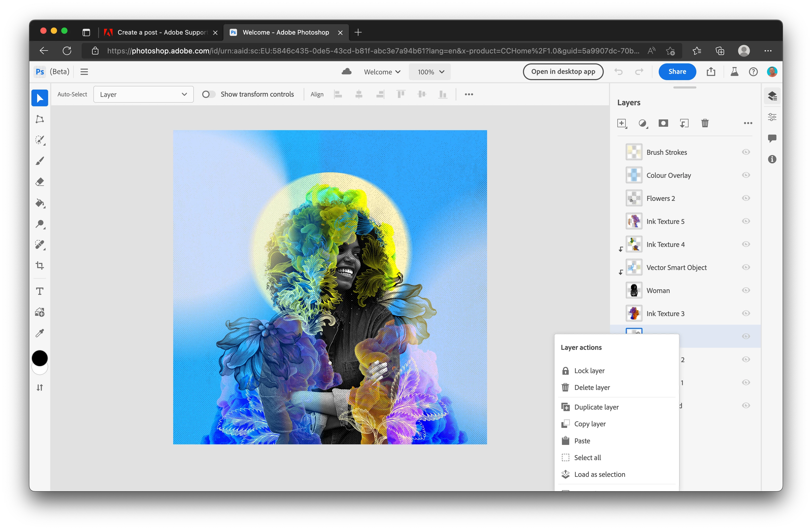Add a layer mask from the Layers panel

663,123
